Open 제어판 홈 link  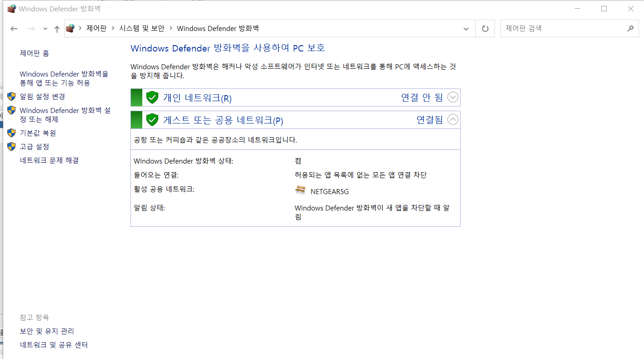(x=34, y=53)
